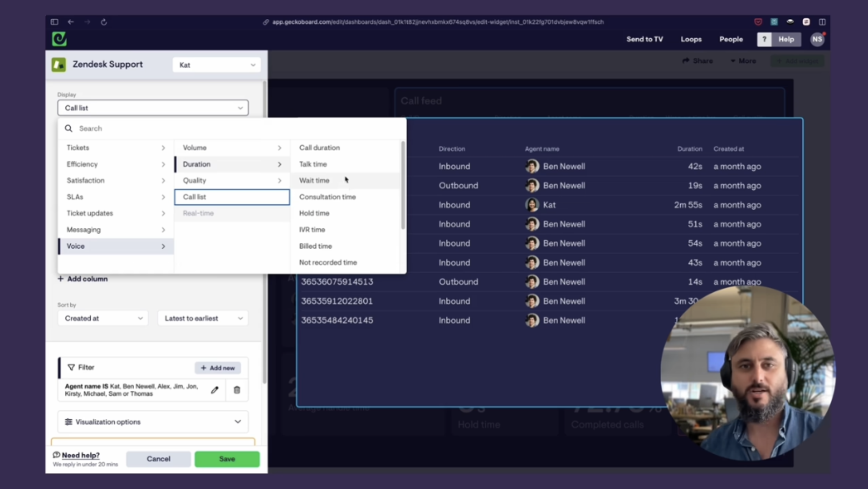
Task: Click the browser reload icon
Action: (104, 22)
